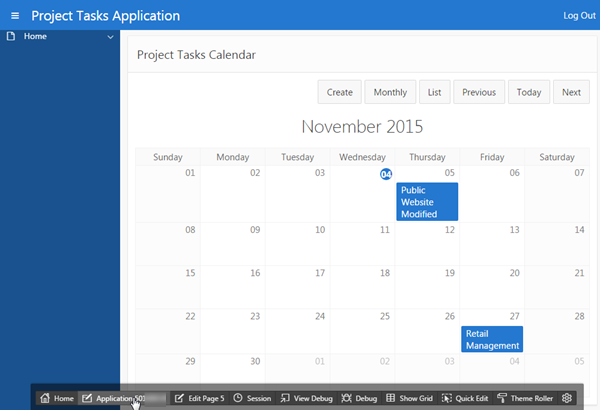600x410 pixels.
Task: Click the November 2015 month heading
Action: click(x=362, y=127)
